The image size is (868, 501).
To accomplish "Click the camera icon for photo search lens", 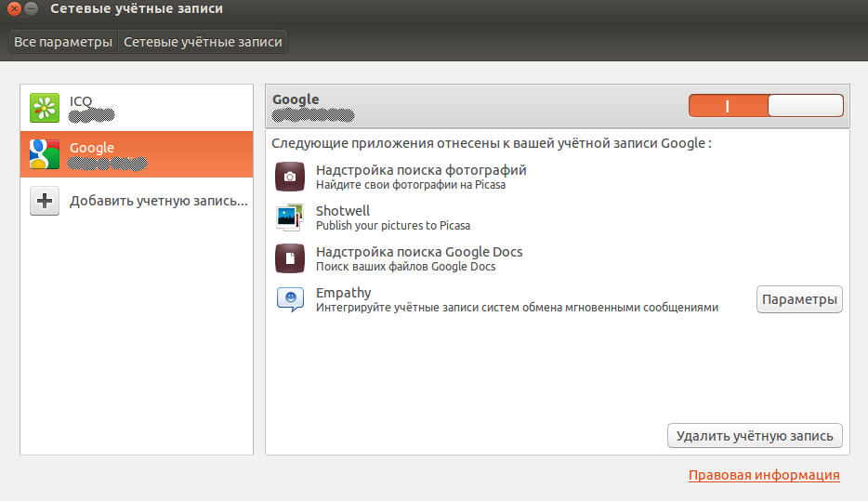I will coord(290,177).
